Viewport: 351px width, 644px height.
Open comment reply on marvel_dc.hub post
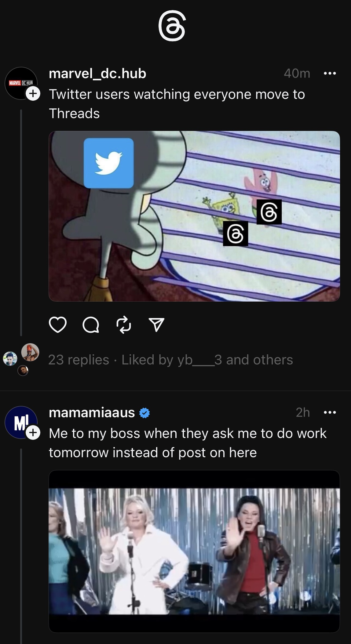point(91,325)
